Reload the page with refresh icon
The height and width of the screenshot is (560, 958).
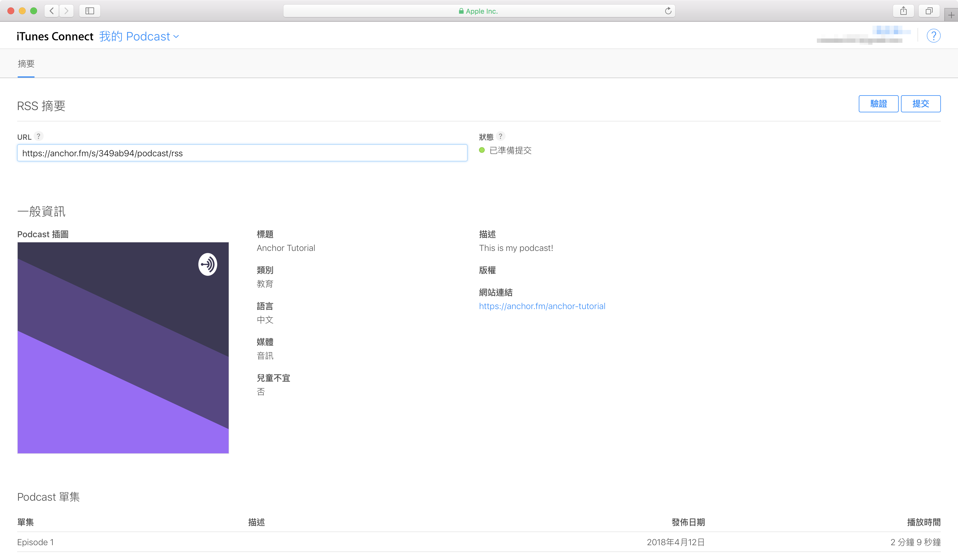click(x=668, y=11)
